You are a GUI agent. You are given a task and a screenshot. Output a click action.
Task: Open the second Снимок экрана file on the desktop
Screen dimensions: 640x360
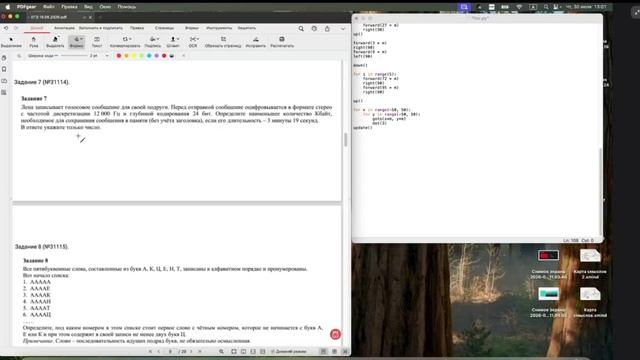(x=548, y=302)
